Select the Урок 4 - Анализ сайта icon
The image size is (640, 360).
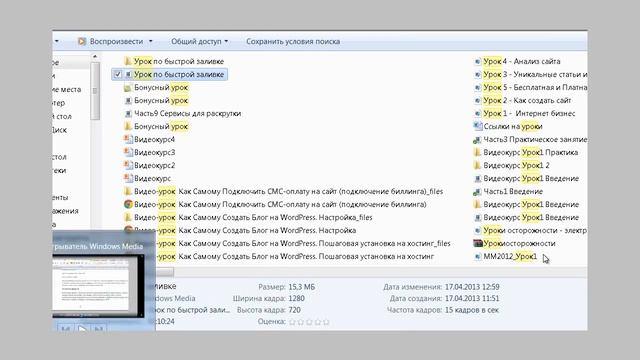point(477,62)
